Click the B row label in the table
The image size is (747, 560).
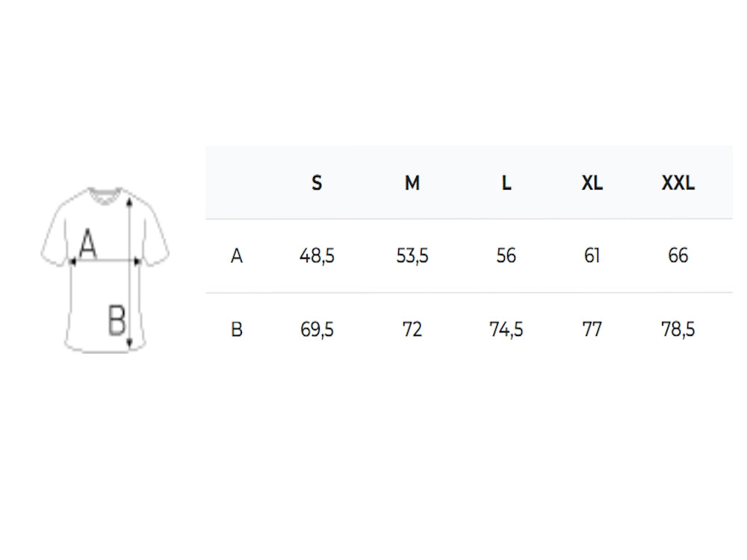click(x=237, y=329)
